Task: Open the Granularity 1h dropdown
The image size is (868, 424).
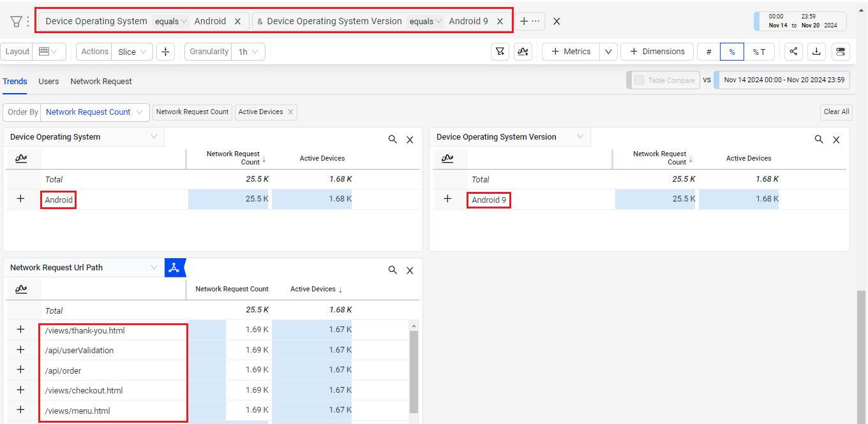Action: pyautogui.click(x=249, y=52)
